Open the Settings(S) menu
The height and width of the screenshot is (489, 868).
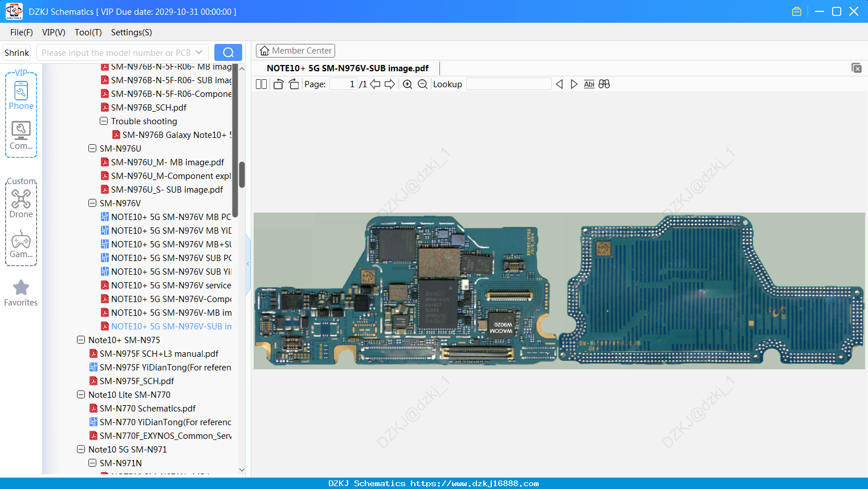pos(132,32)
